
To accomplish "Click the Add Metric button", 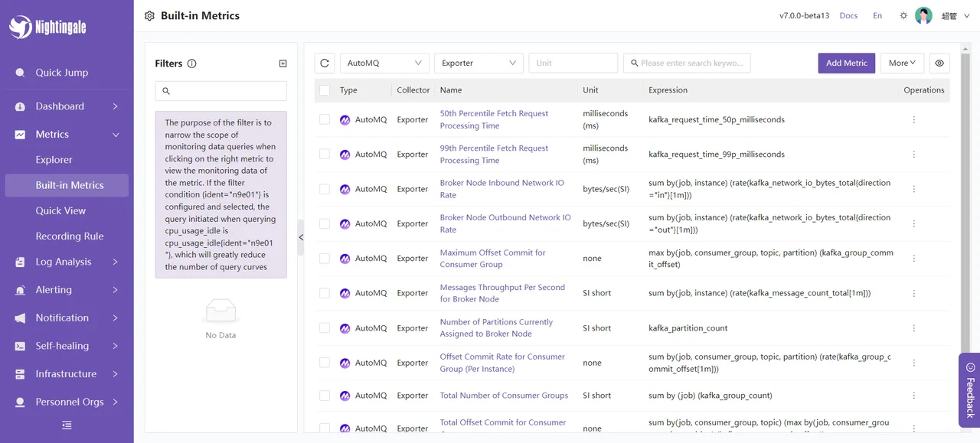I will (x=846, y=64).
